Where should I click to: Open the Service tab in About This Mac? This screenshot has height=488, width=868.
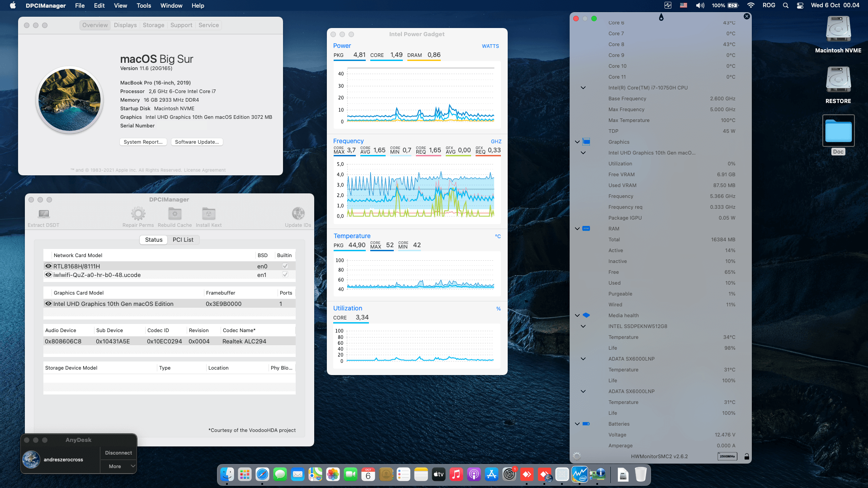point(208,25)
